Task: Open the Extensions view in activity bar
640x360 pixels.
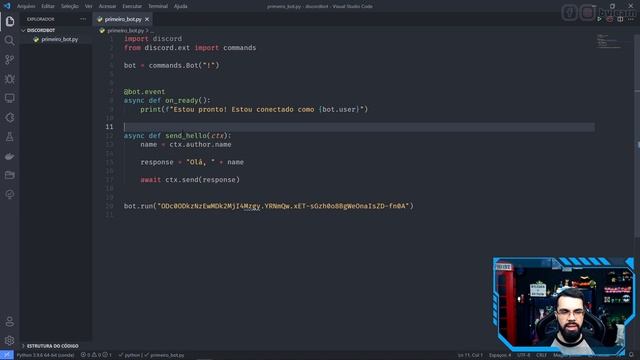Action: tap(10, 118)
